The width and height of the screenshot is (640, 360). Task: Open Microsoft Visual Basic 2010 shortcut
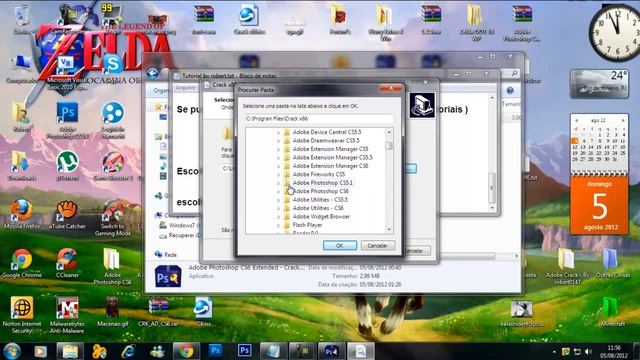click(x=67, y=73)
